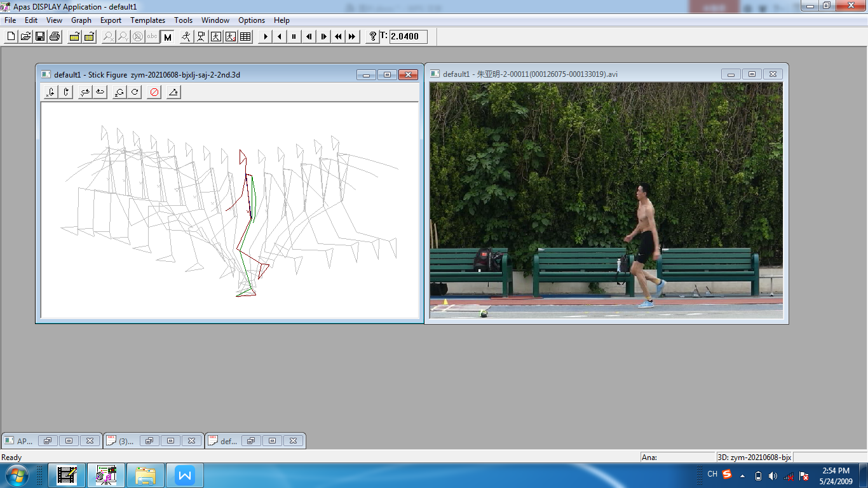
Task: Open the WPS app in taskbar
Action: [185, 475]
